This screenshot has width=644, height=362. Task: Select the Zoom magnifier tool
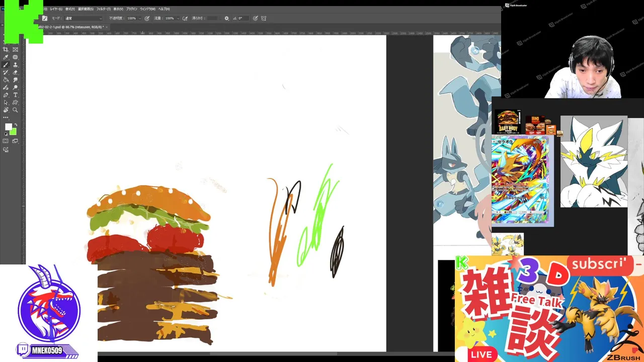point(15,110)
